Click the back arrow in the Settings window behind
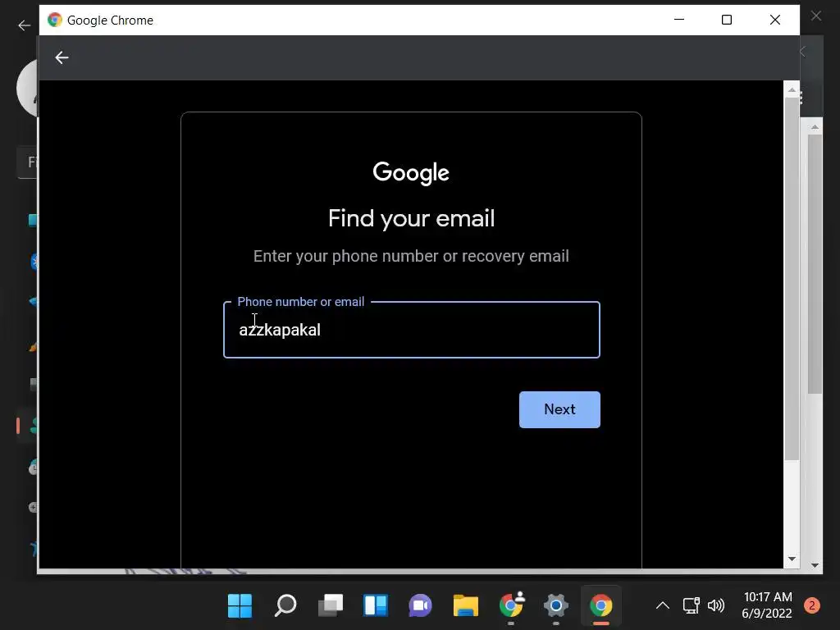The image size is (840, 630). tap(24, 25)
